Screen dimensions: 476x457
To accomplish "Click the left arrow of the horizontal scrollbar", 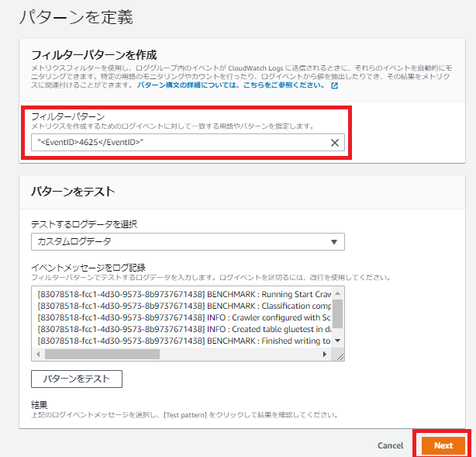I will 38,355.
